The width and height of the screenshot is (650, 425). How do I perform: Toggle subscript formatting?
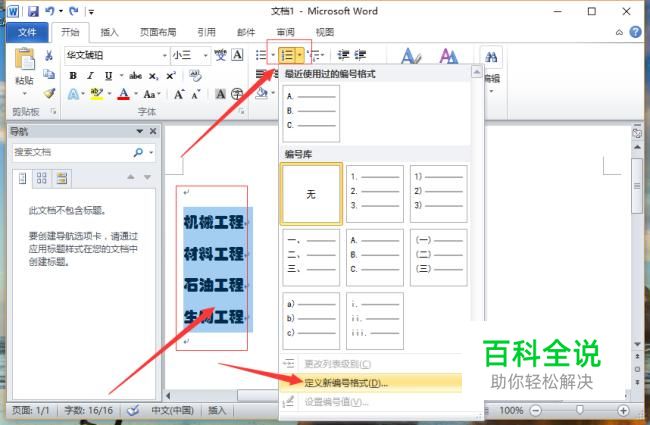point(153,76)
